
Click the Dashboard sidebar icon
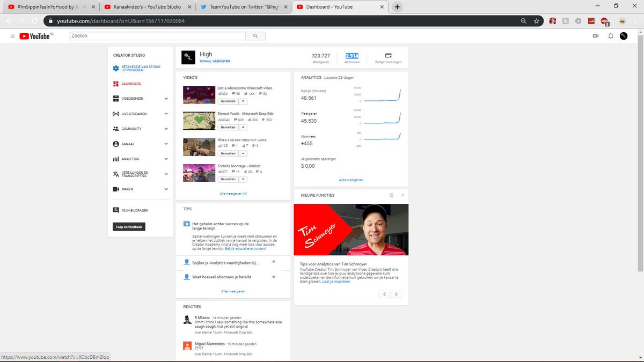[x=116, y=84]
